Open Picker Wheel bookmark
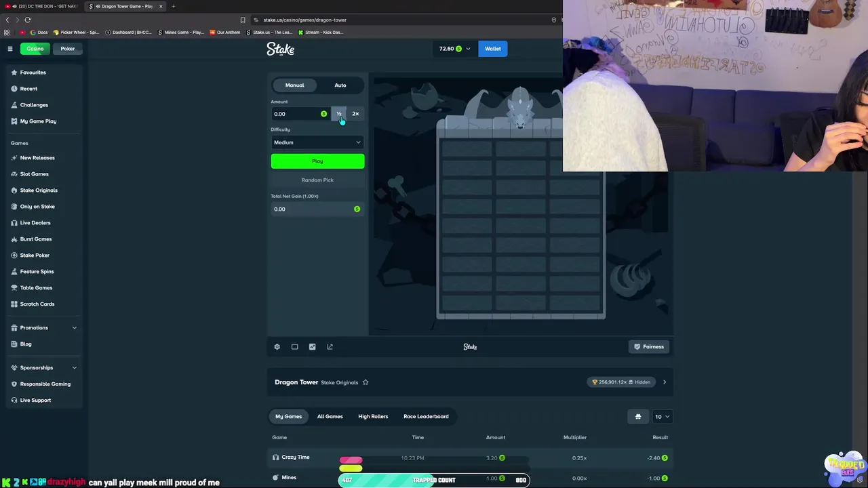This screenshot has width=868, height=488. click(x=75, y=33)
